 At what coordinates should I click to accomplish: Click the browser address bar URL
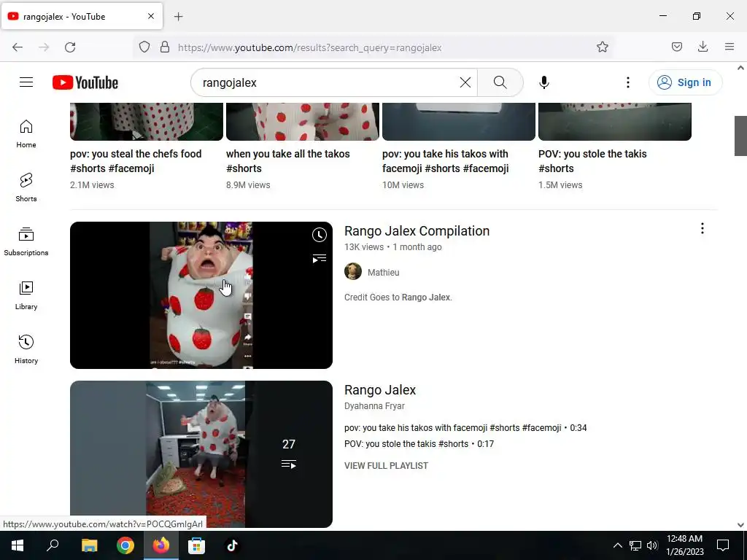(x=309, y=47)
